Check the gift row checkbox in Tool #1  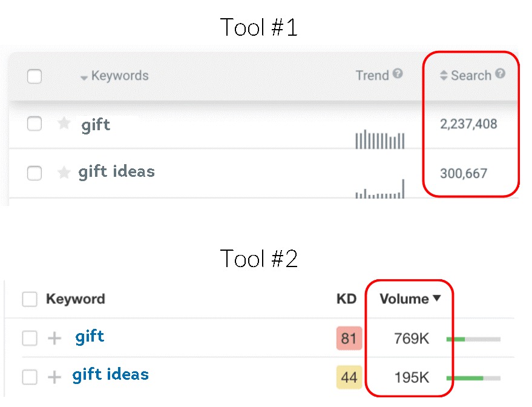coord(34,124)
